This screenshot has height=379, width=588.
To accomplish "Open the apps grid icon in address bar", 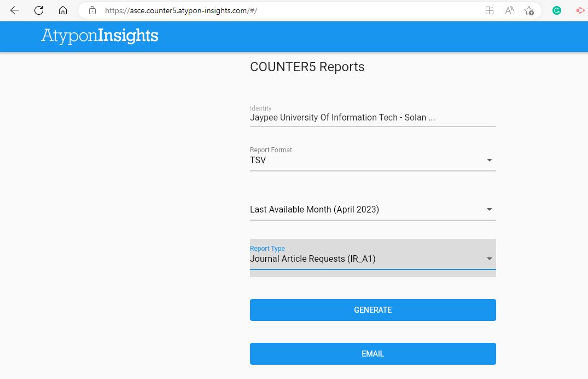I will pyautogui.click(x=490, y=10).
